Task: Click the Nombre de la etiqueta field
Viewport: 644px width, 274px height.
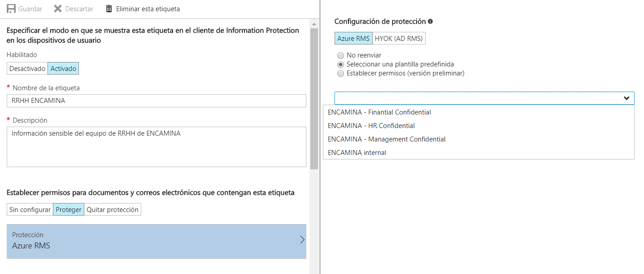Action: click(x=156, y=101)
